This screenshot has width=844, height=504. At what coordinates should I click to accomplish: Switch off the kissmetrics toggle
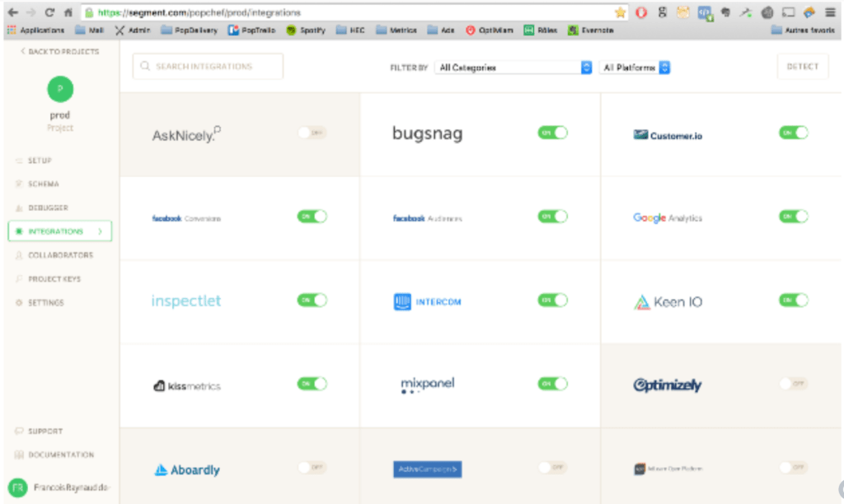tap(312, 384)
